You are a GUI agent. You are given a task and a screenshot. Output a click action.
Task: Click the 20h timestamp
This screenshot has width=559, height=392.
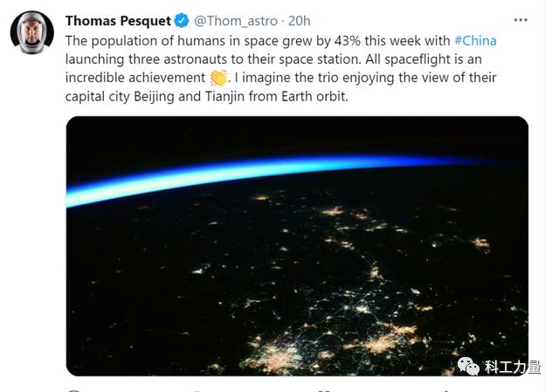click(299, 20)
